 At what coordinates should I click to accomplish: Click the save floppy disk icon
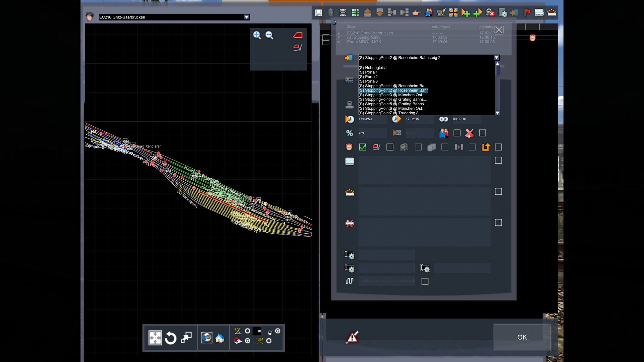[318, 13]
